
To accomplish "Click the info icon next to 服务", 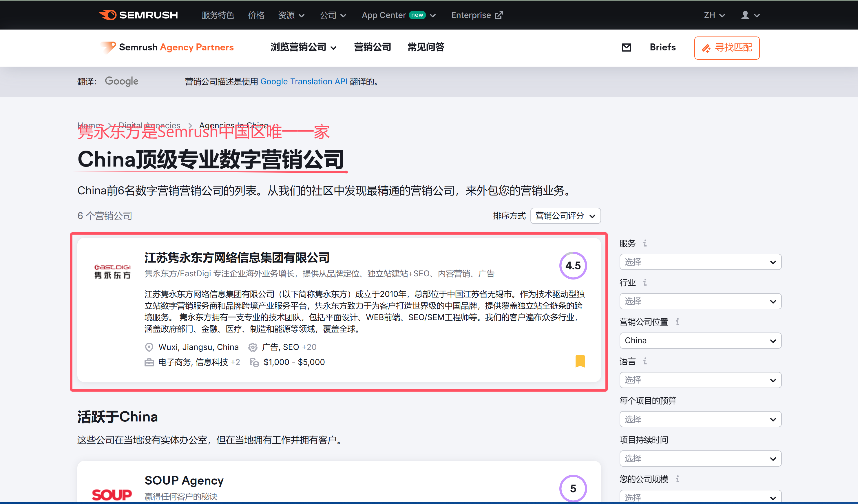I will pyautogui.click(x=645, y=243).
